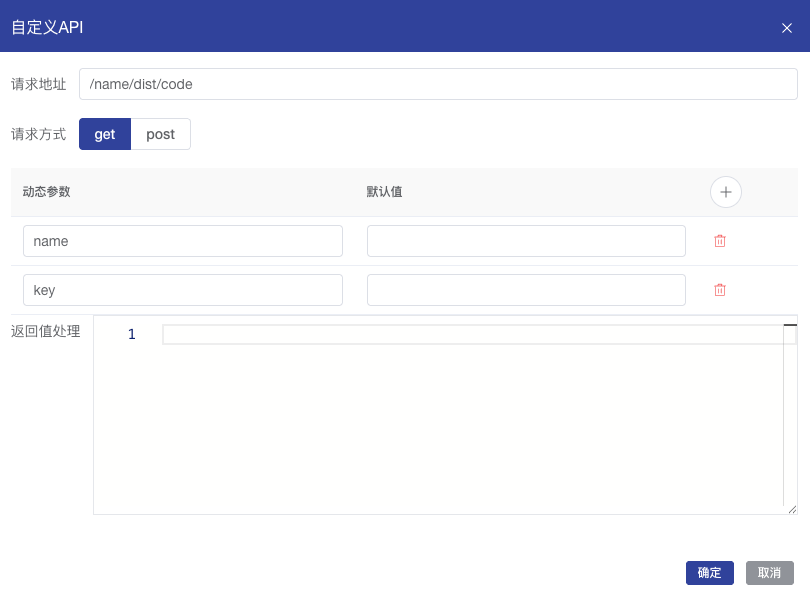810x602 pixels.
Task: Click line 1 in the code editor
Action: pyautogui.click(x=470, y=334)
